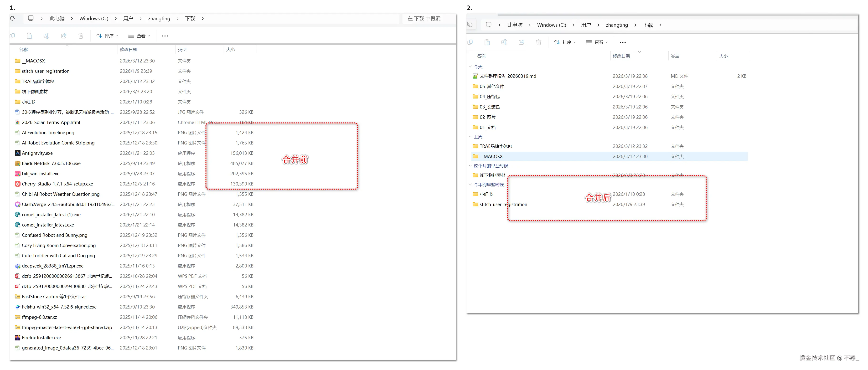The image size is (868, 370).
Task: Collapse the 上周 group chevron
Action: click(470, 136)
